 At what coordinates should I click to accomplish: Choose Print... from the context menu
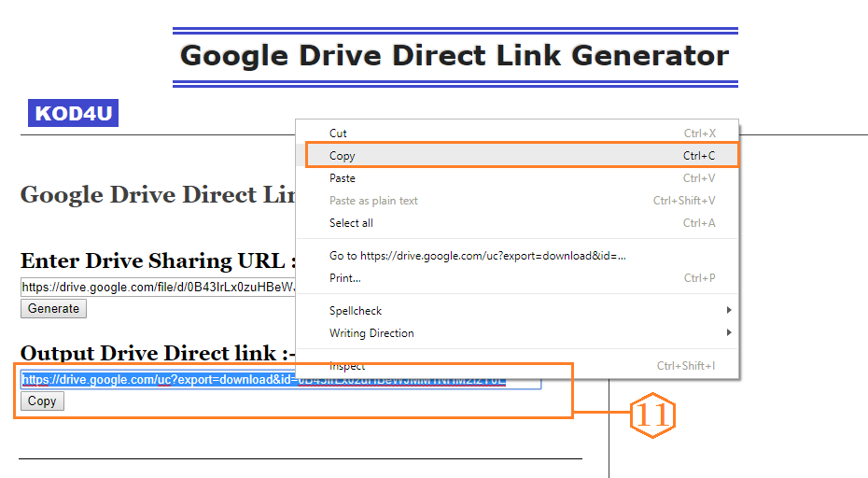(517, 277)
